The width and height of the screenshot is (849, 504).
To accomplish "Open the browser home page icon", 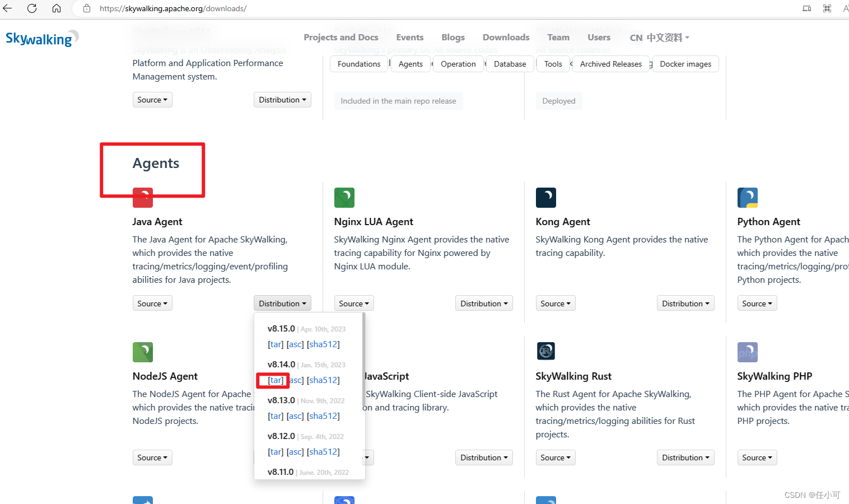I will point(57,8).
